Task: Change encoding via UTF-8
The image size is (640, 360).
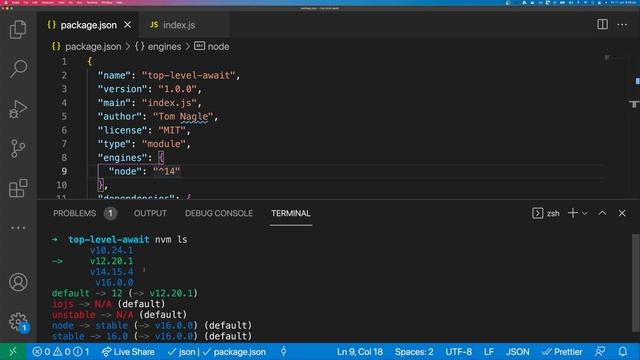Action: point(458,351)
